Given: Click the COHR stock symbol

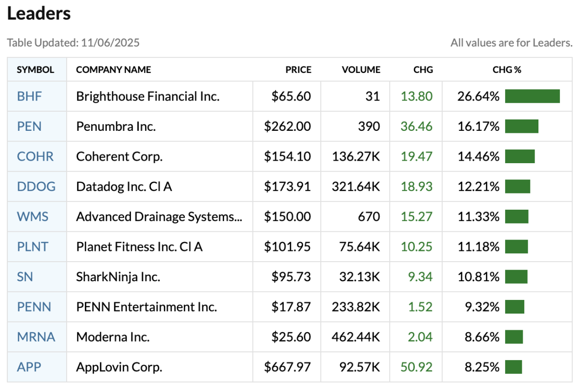Looking at the screenshot, I should click(x=35, y=156).
